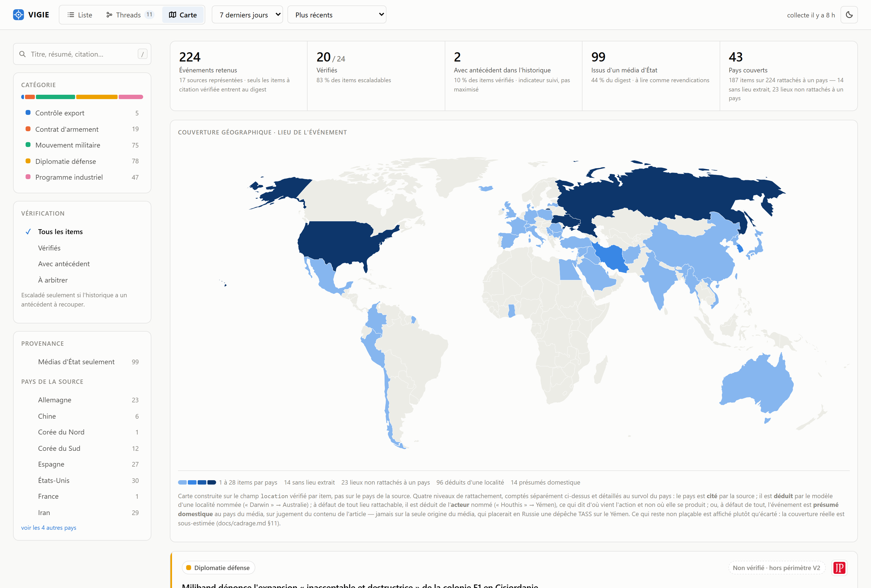Filter by Diplomatie défense category
871x588 pixels.
[x=82, y=161]
